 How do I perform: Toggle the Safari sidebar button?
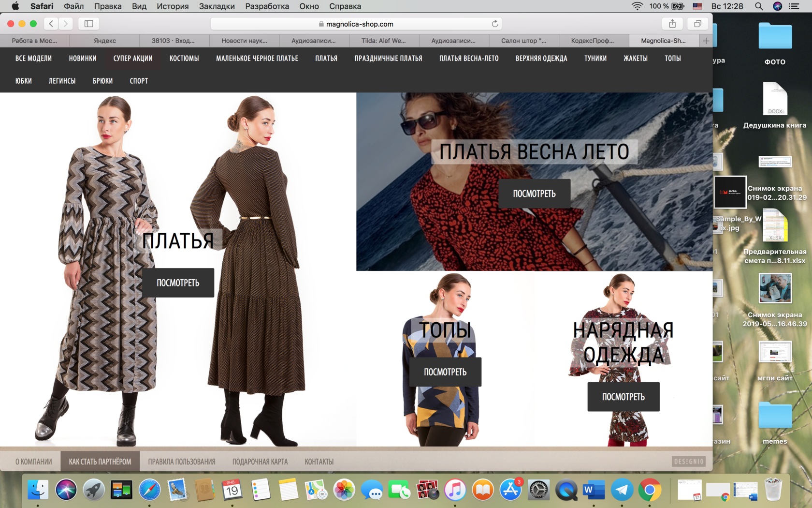point(89,24)
